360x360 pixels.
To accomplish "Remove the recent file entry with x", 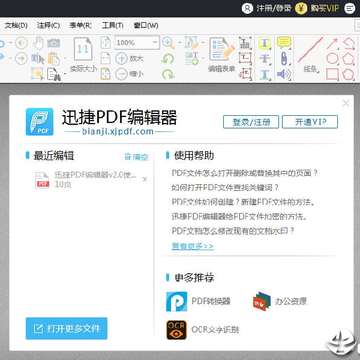I will click(145, 179).
